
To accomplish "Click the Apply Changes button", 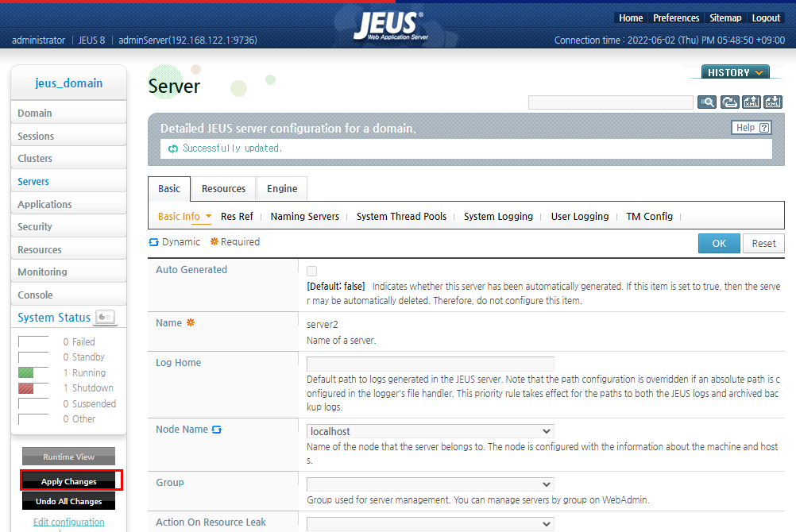I will tap(68, 481).
